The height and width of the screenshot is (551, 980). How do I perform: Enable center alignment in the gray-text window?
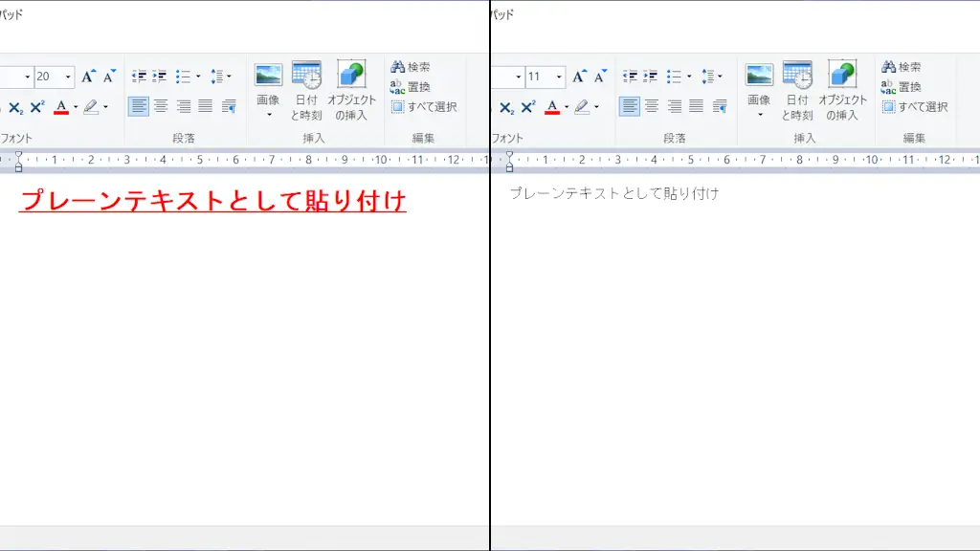coord(652,107)
